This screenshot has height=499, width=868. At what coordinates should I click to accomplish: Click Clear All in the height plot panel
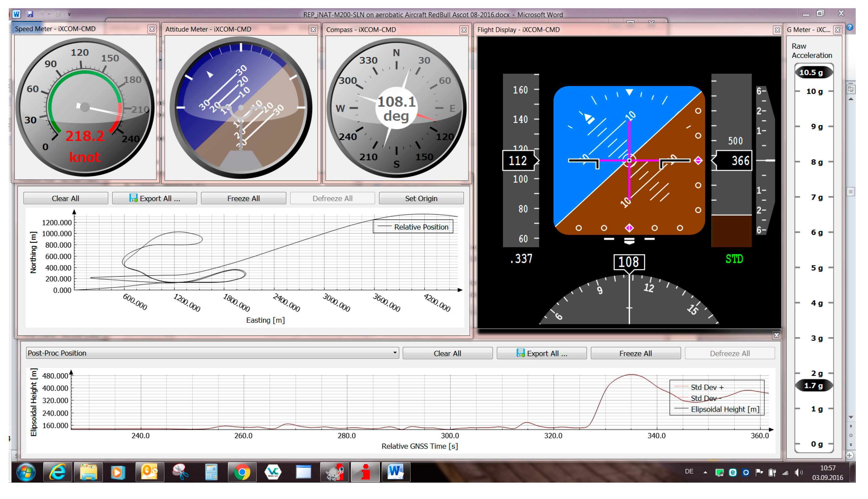point(447,353)
